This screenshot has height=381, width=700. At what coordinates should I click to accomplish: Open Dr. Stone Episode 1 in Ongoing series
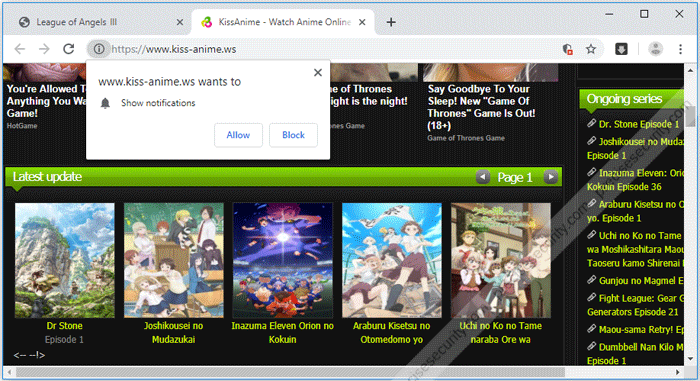(638, 124)
